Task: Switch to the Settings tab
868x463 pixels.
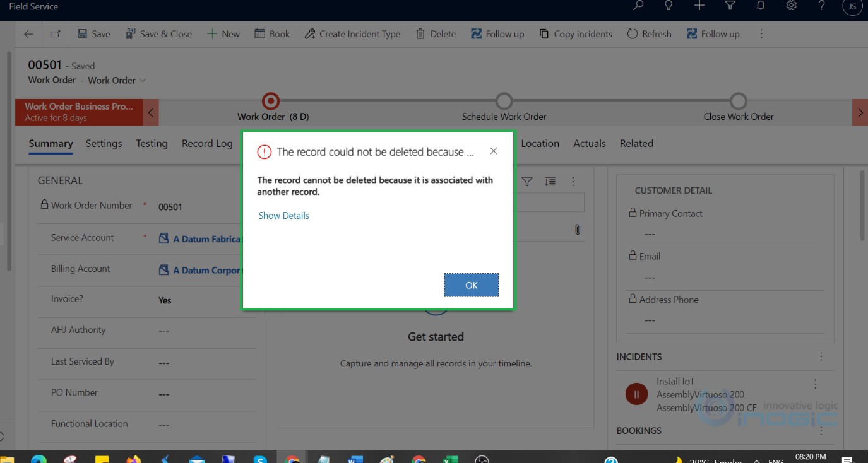Action: coord(104,144)
